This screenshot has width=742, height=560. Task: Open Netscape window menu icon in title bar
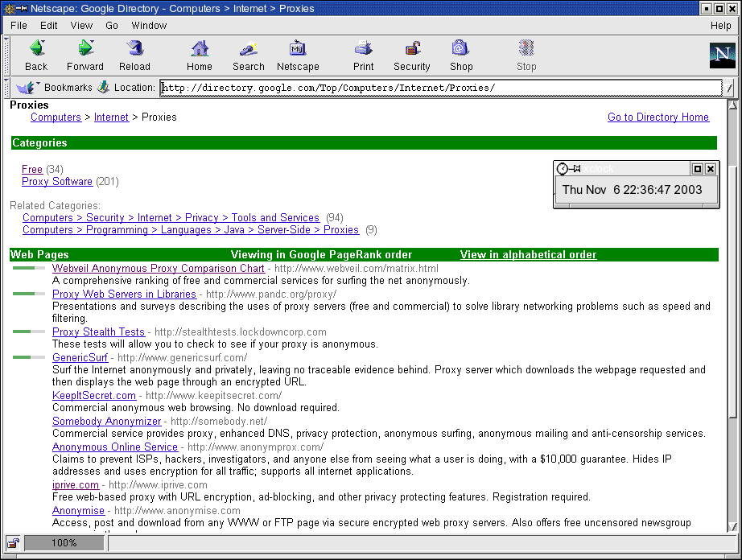[9, 9]
